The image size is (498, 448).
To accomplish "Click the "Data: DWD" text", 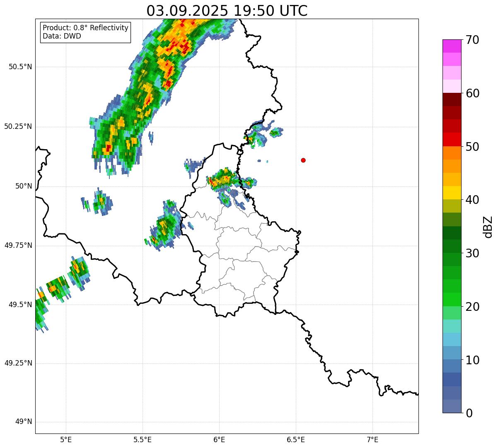I will pos(62,36).
